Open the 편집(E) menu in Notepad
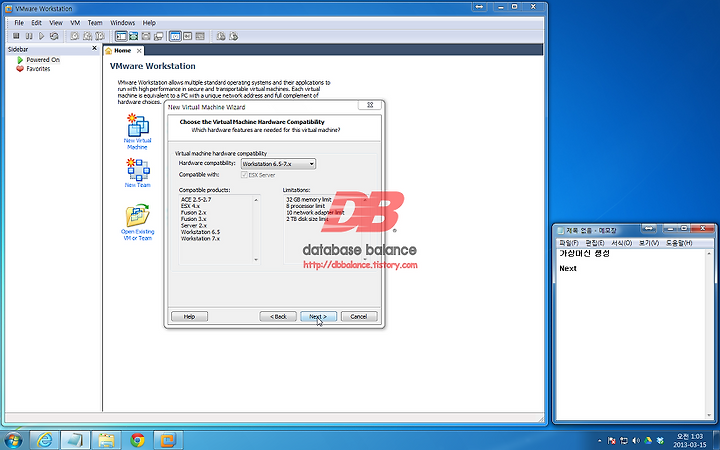The image size is (720, 450). tap(595, 243)
